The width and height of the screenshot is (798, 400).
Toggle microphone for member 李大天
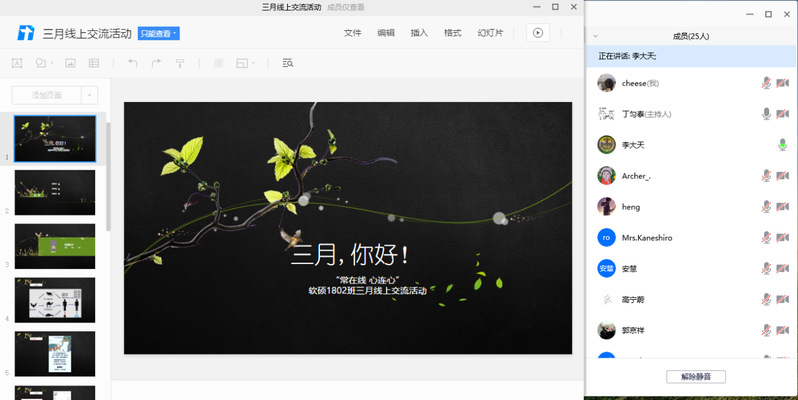(783, 145)
